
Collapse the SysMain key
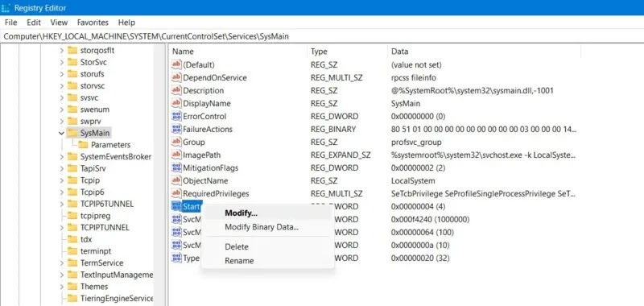pyautogui.click(x=62, y=133)
